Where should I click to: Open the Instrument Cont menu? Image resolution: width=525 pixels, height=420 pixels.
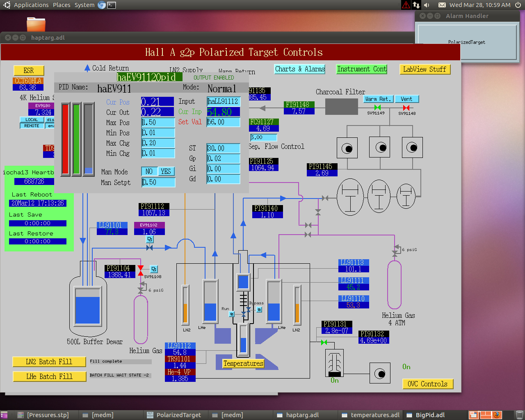[x=362, y=69]
